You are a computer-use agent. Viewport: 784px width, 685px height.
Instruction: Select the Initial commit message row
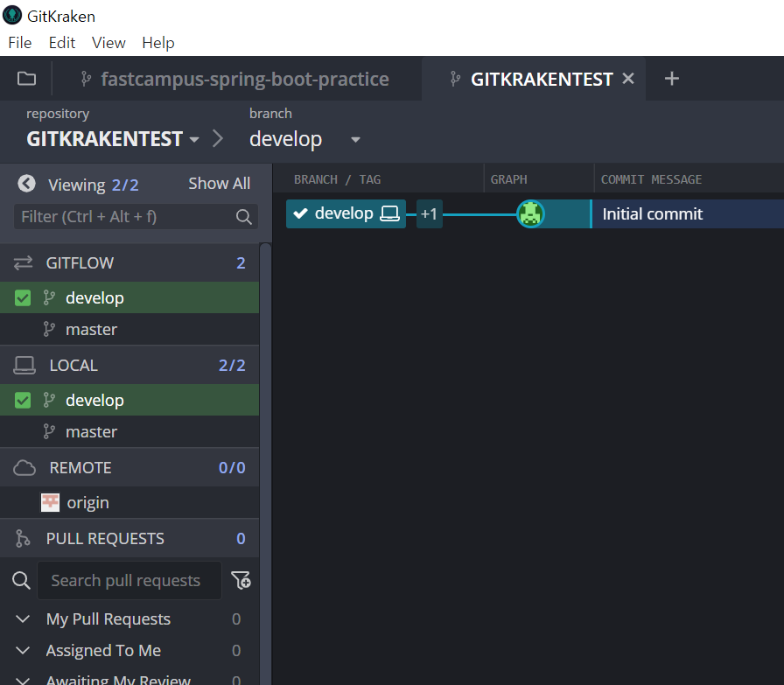[688, 214]
